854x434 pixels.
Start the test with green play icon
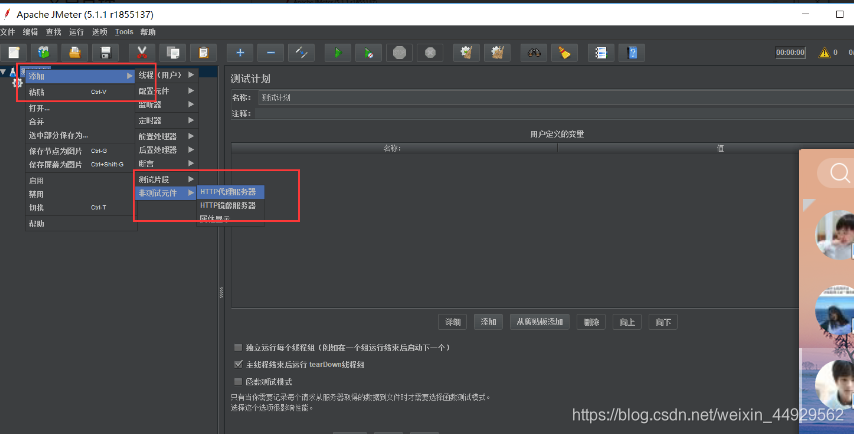(x=338, y=52)
